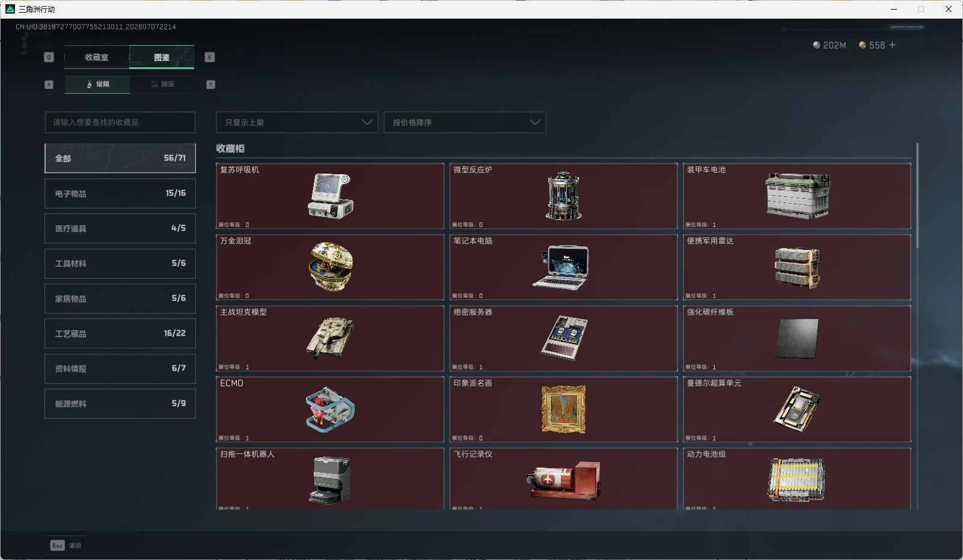Click the 装甲车电池 battery icon
Viewport: 963px width, 560px height.
pyautogui.click(x=798, y=196)
